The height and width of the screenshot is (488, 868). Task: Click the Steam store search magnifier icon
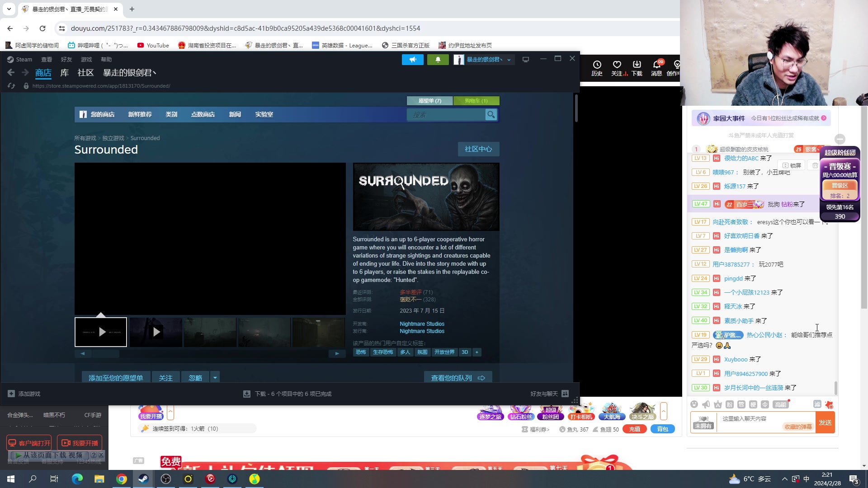[491, 115]
